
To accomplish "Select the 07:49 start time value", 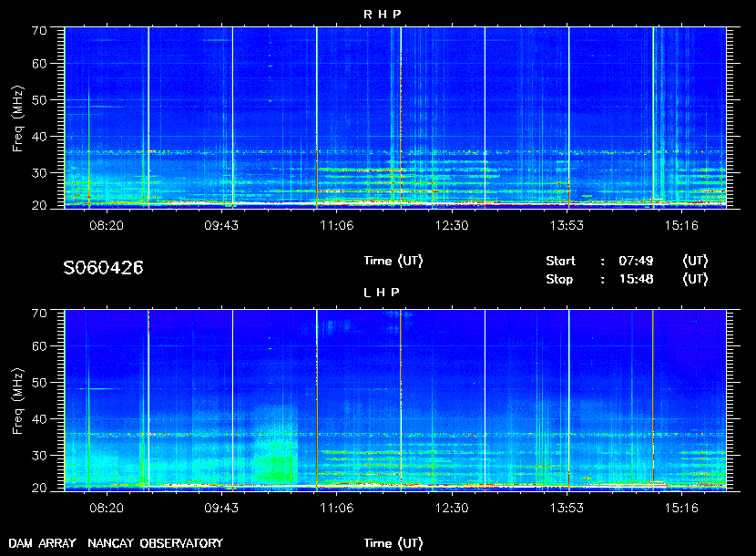I will coord(636,261).
